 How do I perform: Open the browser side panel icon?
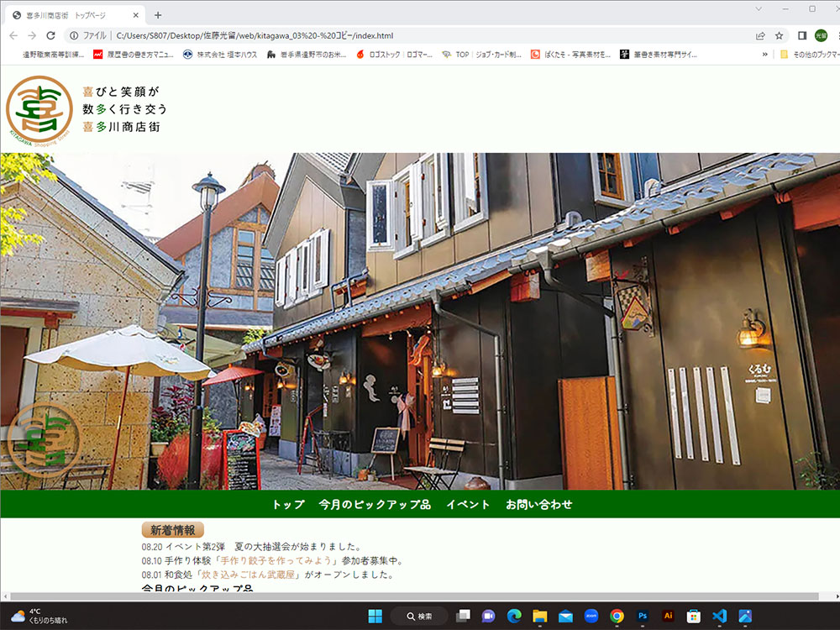(802, 36)
